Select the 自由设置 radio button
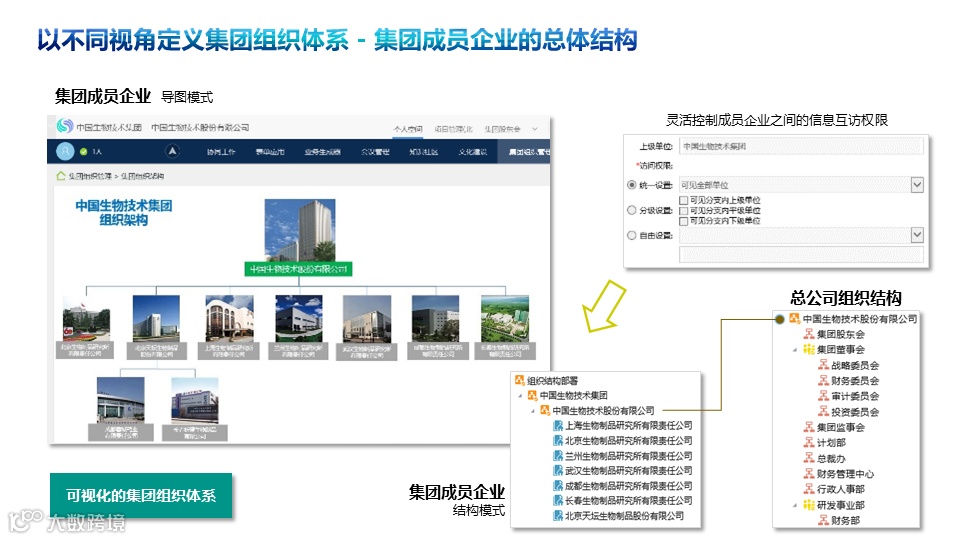 coord(631,235)
